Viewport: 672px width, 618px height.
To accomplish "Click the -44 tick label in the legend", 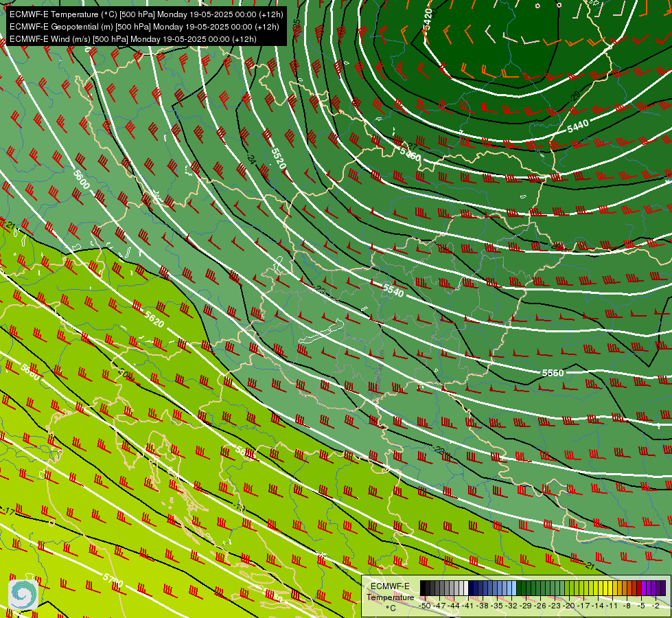I will tap(454, 606).
